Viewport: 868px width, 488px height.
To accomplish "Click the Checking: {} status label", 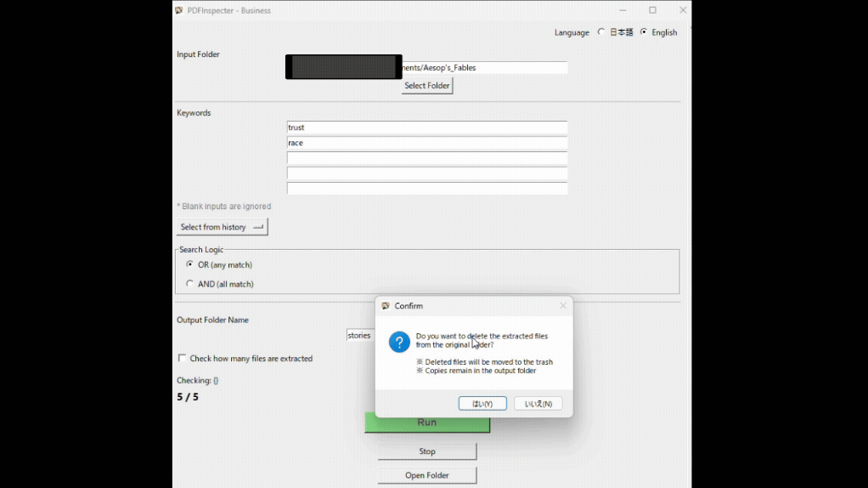I will 198,381.
